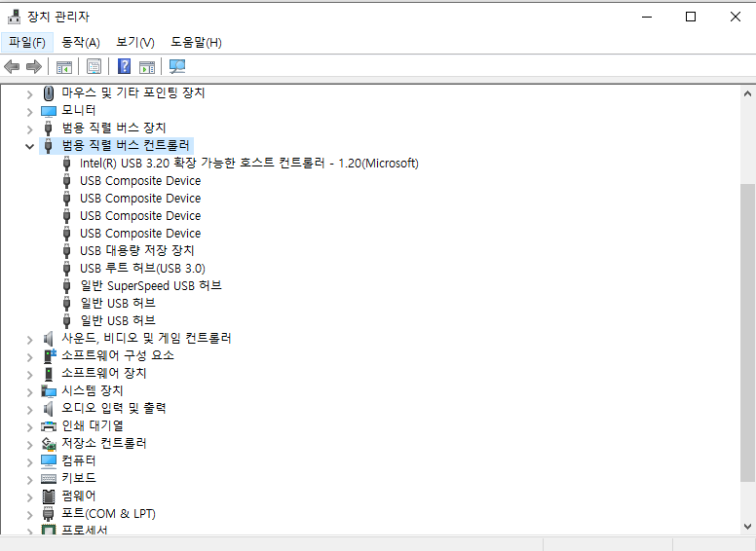Select 오디오 입력 및 출력 category label
This screenshot has height=551, width=756.
point(114,409)
